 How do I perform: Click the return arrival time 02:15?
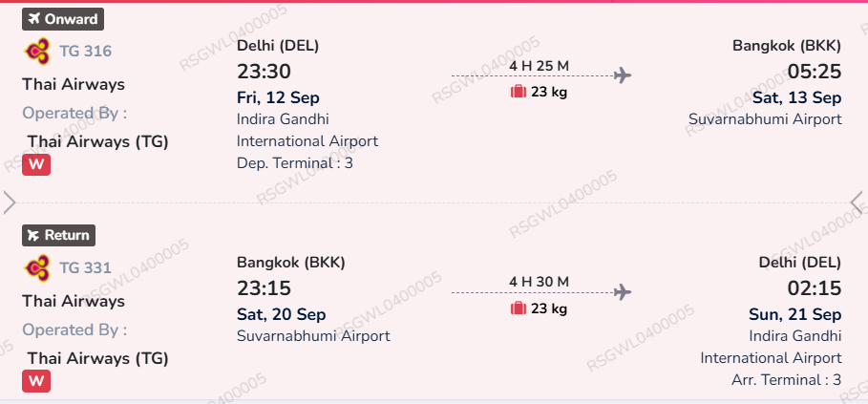pos(814,288)
